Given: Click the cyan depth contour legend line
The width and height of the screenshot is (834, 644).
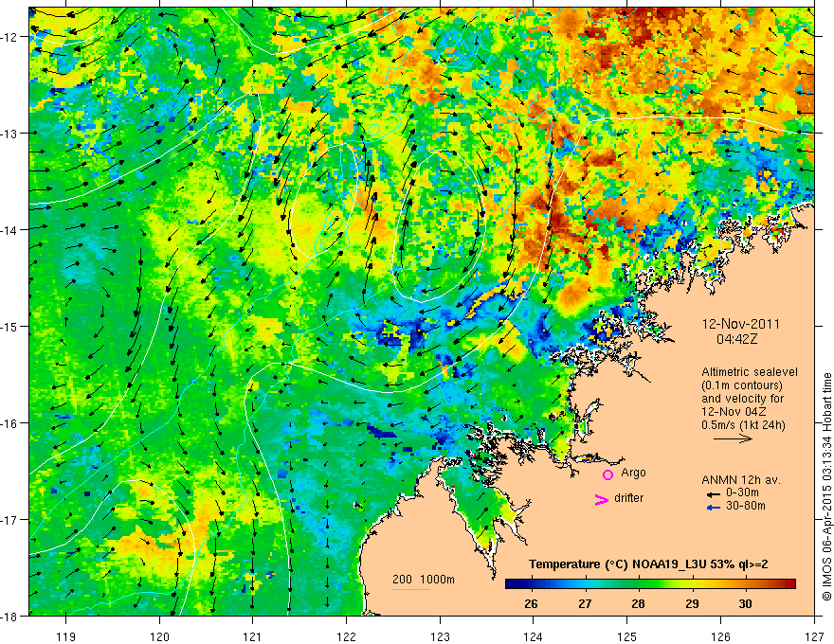Looking at the screenshot, I should click(411, 589).
